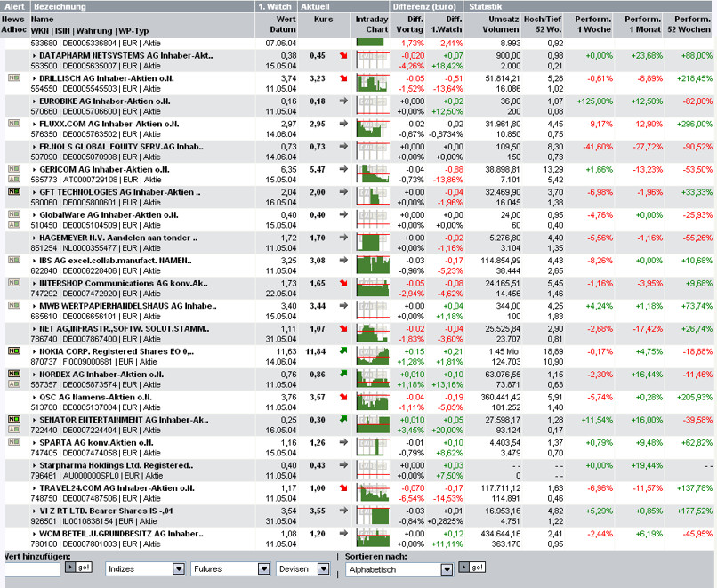Open intraday chart thumbnail for GERICOM AG

(373, 173)
